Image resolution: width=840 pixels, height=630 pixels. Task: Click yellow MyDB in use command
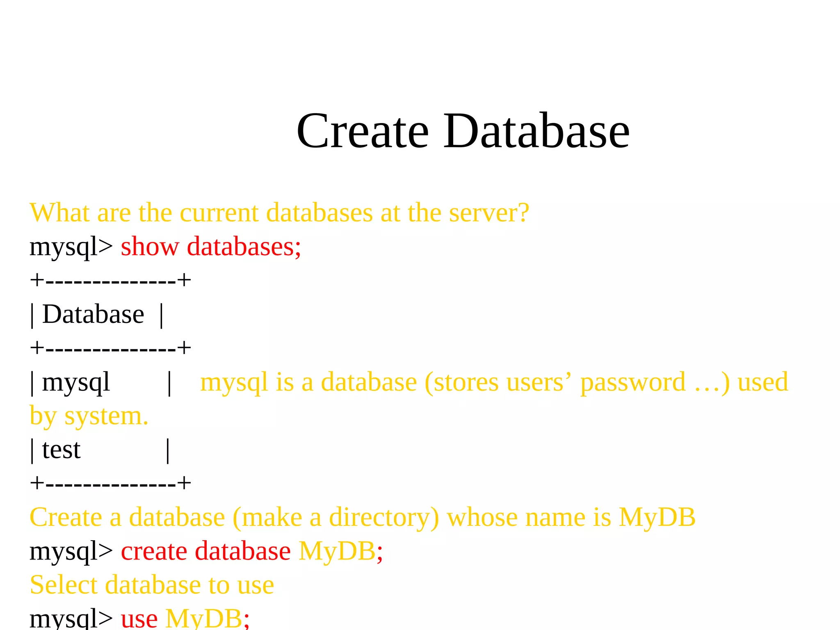tap(204, 619)
